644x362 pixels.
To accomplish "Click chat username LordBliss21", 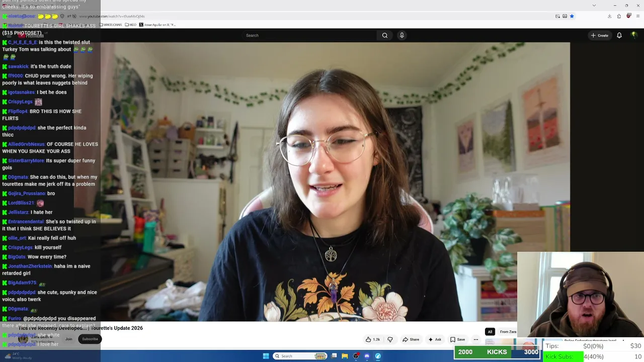I will [x=21, y=203].
